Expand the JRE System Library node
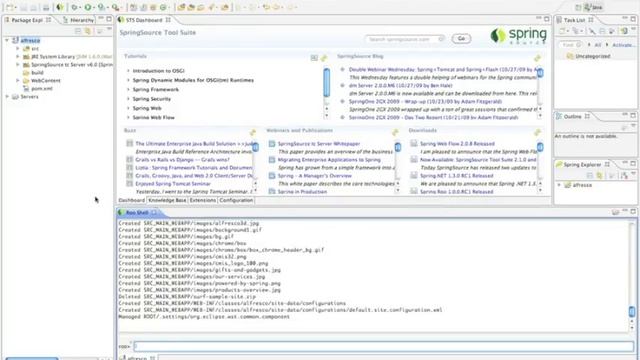This screenshot has height=360, width=640. [x=18, y=56]
